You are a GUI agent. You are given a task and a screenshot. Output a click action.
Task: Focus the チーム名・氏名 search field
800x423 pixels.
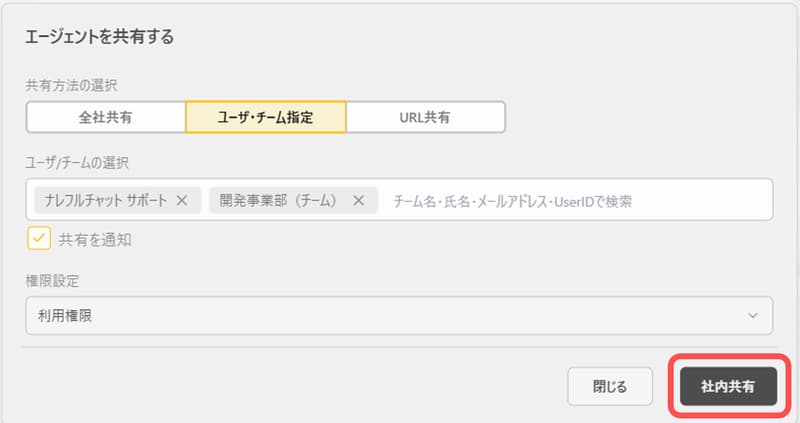click(512, 201)
